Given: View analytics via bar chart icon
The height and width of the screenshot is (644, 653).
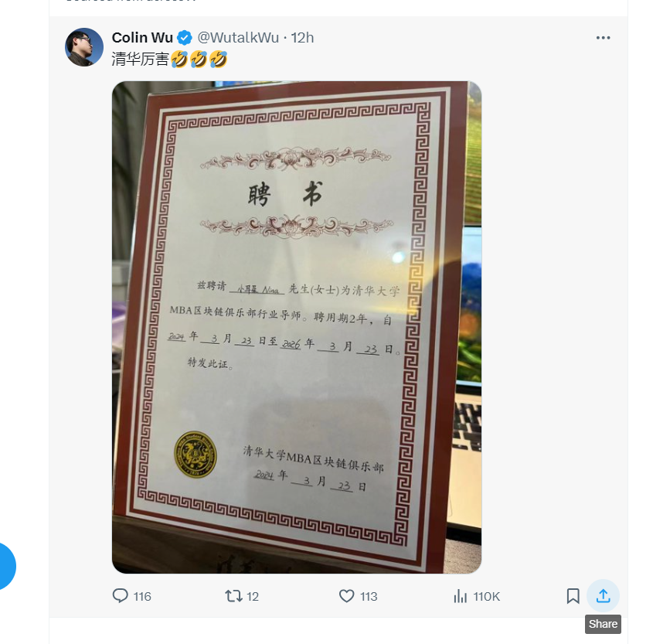Looking at the screenshot, I should pyautogui.click(x=460, y=596).
